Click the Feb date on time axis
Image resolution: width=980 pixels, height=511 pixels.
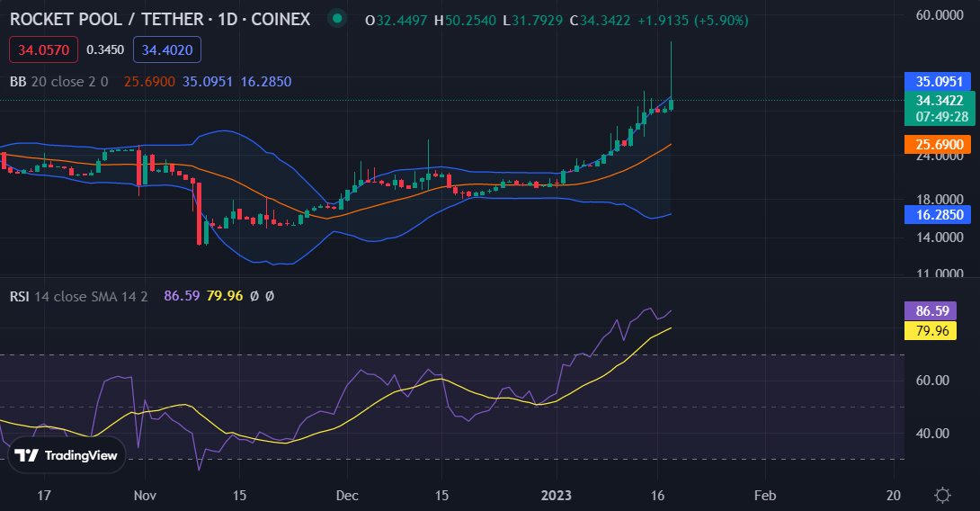[765, 496]
